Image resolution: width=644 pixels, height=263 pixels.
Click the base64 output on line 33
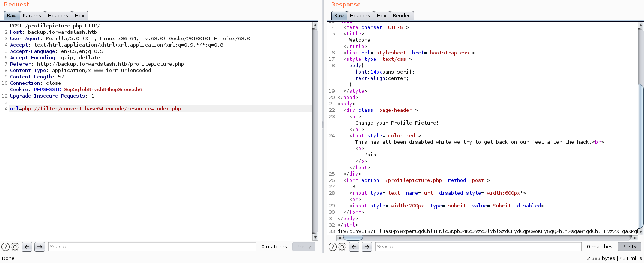(x=487, y=231)
